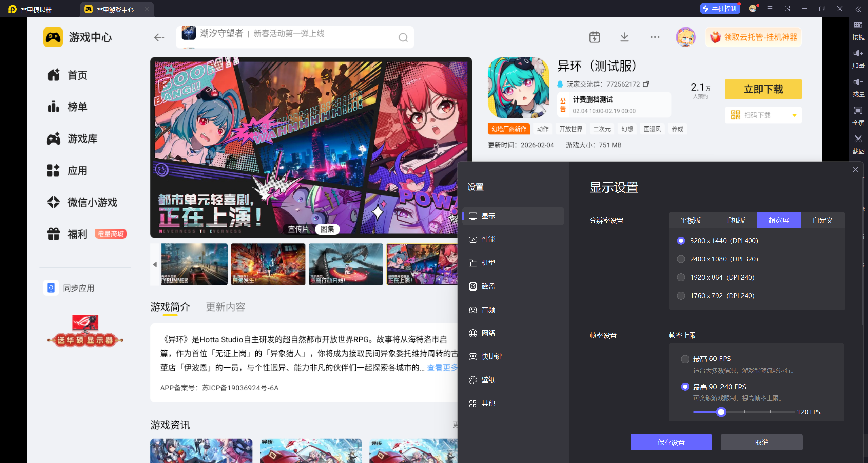The width and height of the screenshot is (868, 463).
Task: Select 2400 x 1080 resolution option
Action: (x=681, y=259)
